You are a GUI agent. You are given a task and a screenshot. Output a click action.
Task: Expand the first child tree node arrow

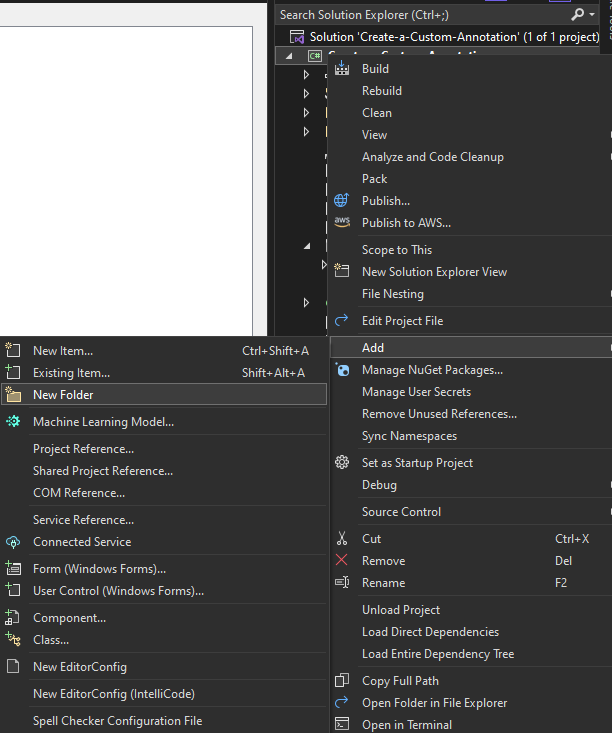[306, 74]
